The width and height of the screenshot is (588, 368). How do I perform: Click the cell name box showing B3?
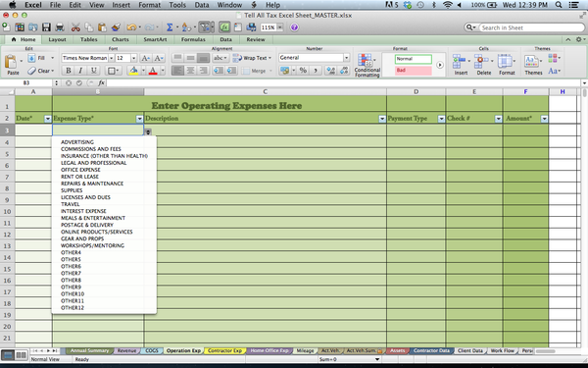26,83
